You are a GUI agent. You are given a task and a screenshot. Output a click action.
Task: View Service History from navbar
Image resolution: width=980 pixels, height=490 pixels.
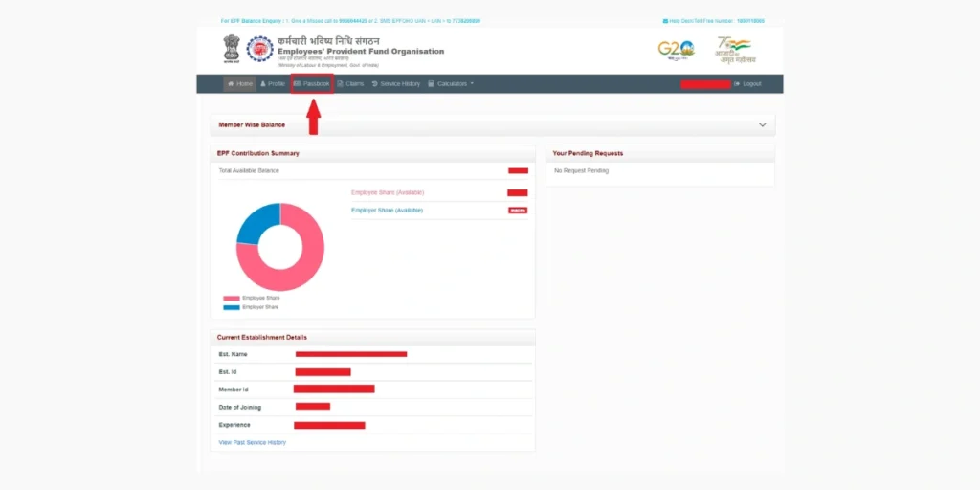[x=395, y=84]
